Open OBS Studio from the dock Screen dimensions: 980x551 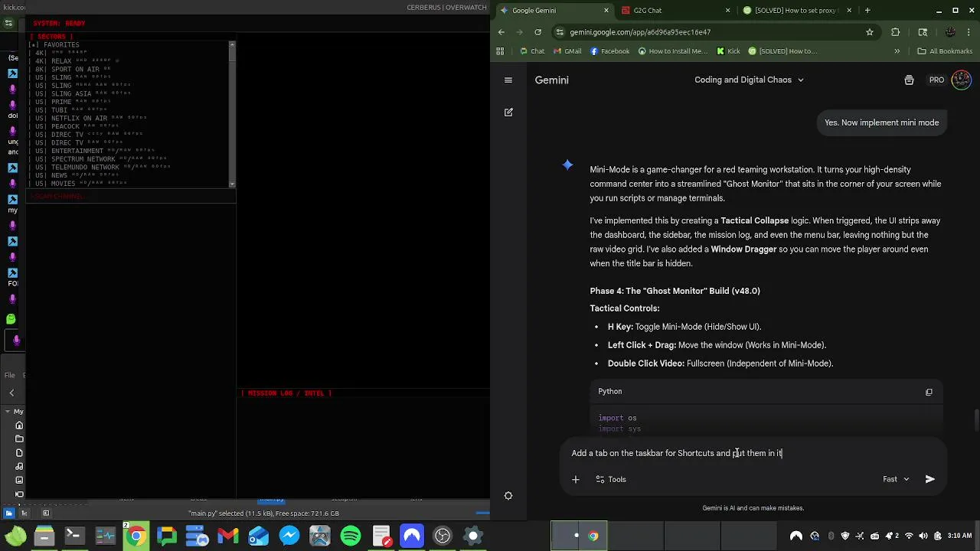[x=443, y=536]
